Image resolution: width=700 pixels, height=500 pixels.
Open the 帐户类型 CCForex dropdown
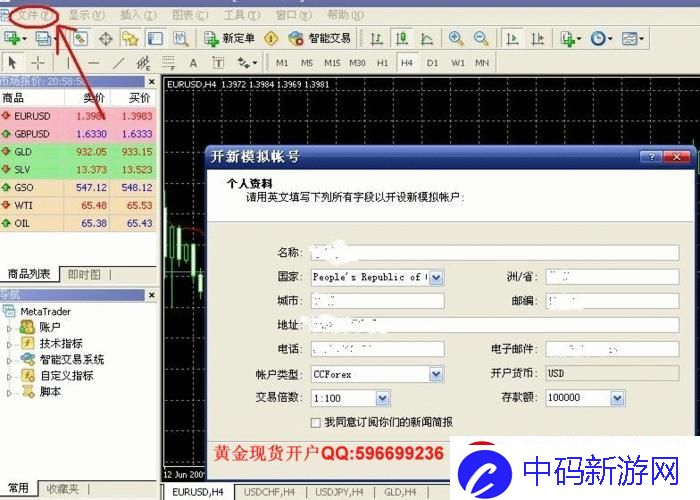436,374
